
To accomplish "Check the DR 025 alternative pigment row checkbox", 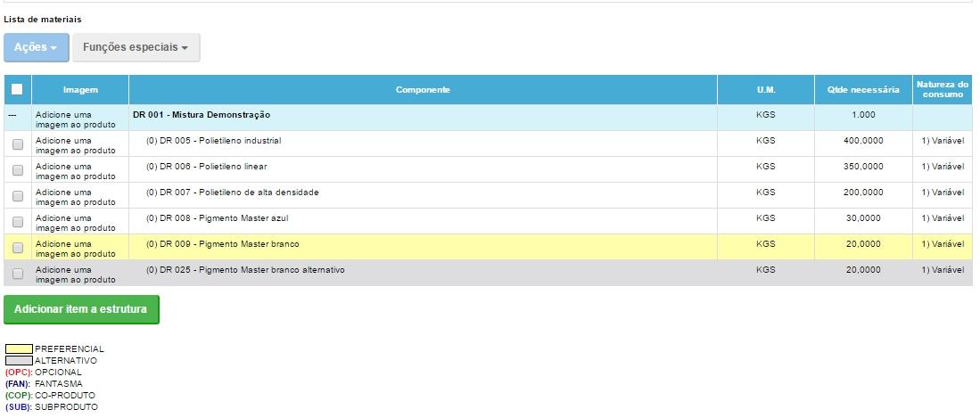I will [x=18, y=274].
